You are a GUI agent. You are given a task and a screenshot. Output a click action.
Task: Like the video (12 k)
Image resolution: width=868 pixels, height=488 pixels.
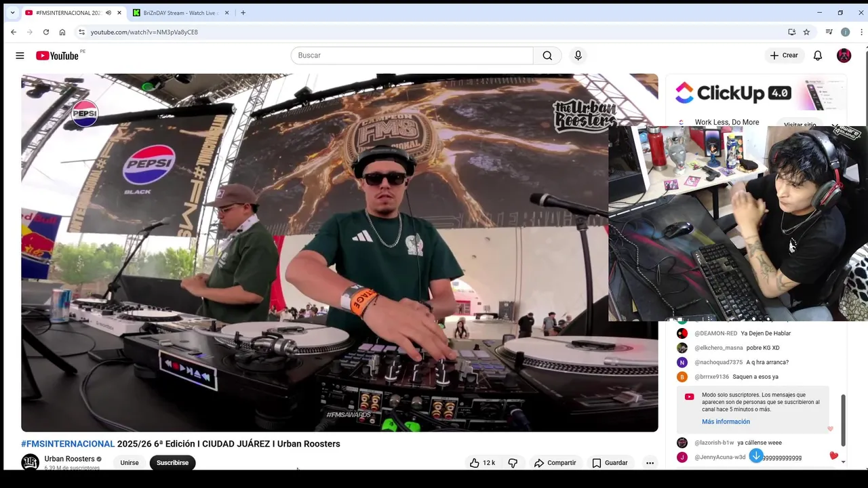click(483, 463)
